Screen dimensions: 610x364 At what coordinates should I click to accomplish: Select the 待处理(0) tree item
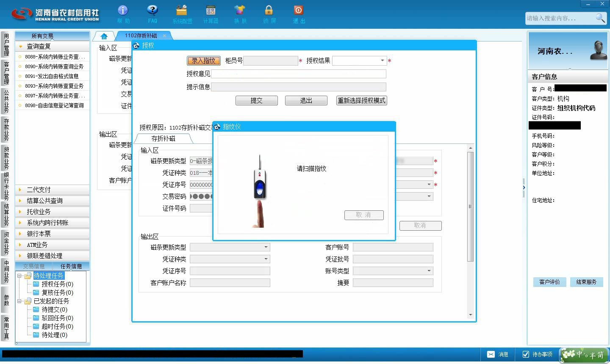pos(54,335)
